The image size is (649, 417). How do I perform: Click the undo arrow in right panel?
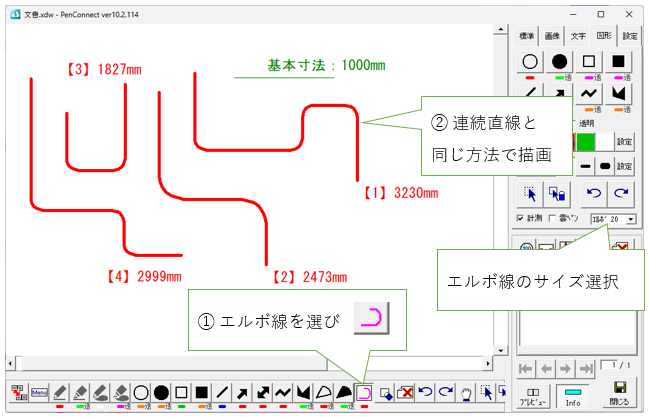(593, 193)
